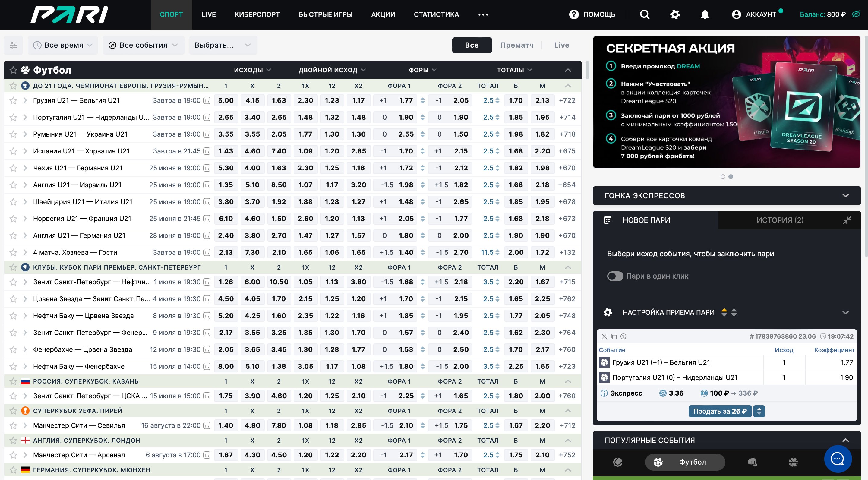Open notifications bell icon
The image size is (868, 480).
(x=705, y=14)
